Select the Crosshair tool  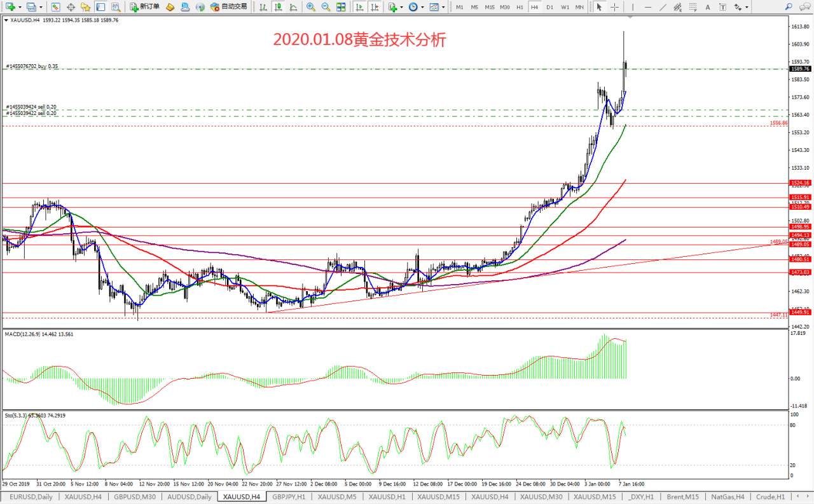(x=614, y=6)
